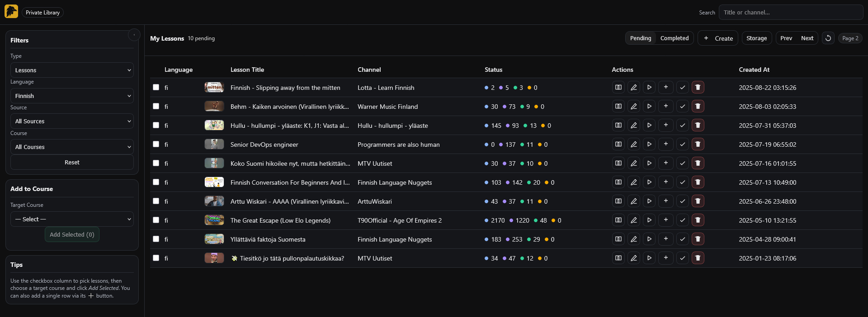Edit the Koko Suomi hikoilee nyt lesson
868x317 pixels.
tap(634, 163)
